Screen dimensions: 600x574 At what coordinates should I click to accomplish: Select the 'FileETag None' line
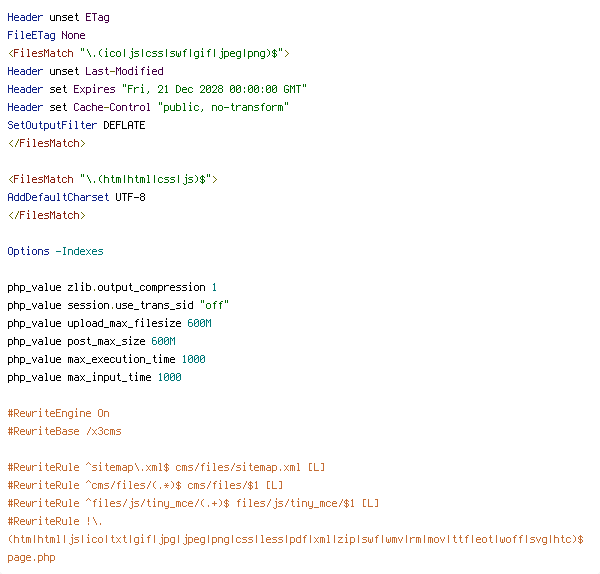[x=46, y=36]
